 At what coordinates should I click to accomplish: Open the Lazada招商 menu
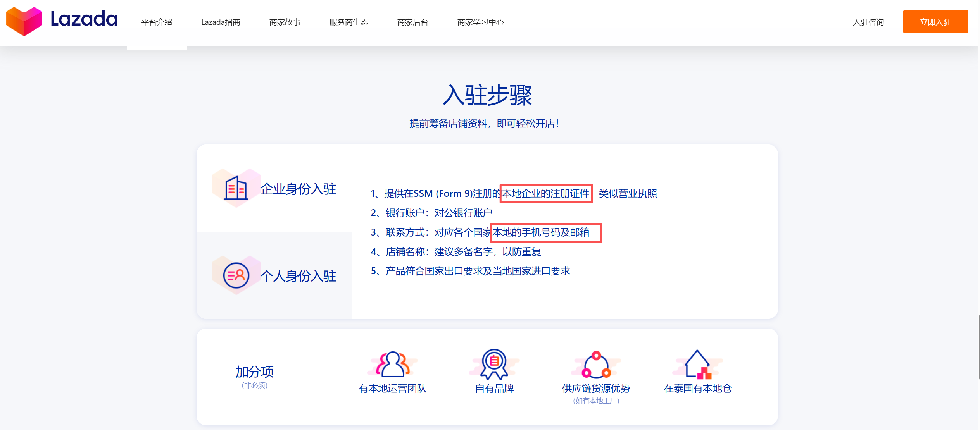point(221,22)
